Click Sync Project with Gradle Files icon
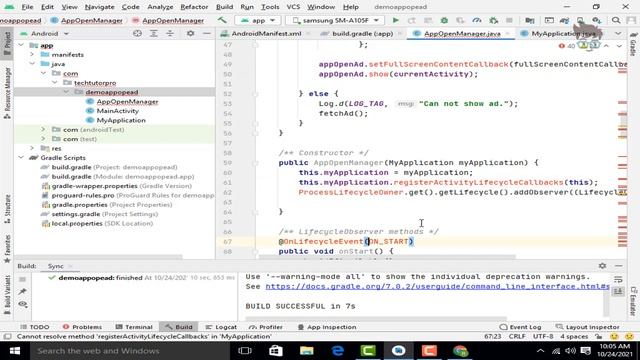 pos(564,20)
